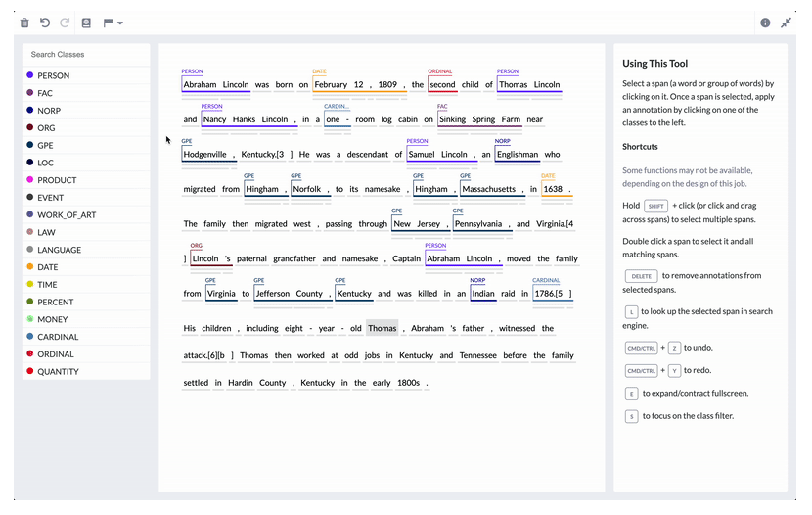Image resolution: width=812 pixels, height=515 pixels.
Task: Select the highlighted word Thomas
Action: tap(383, 328)
